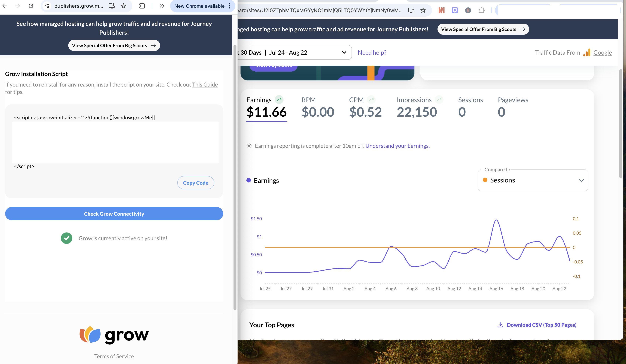
Task: Expand hidden toolbar items chevron in left browser
Action: 162,6
